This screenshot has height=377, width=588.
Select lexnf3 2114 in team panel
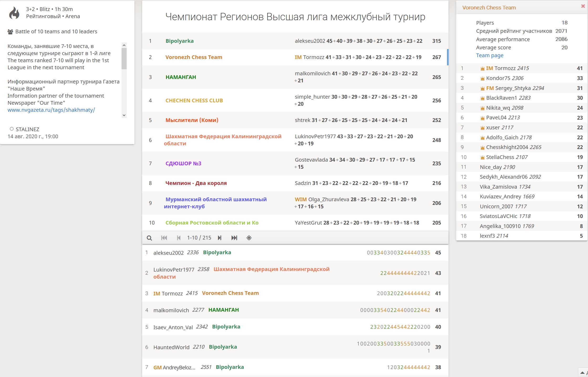[x=522, y=236]
